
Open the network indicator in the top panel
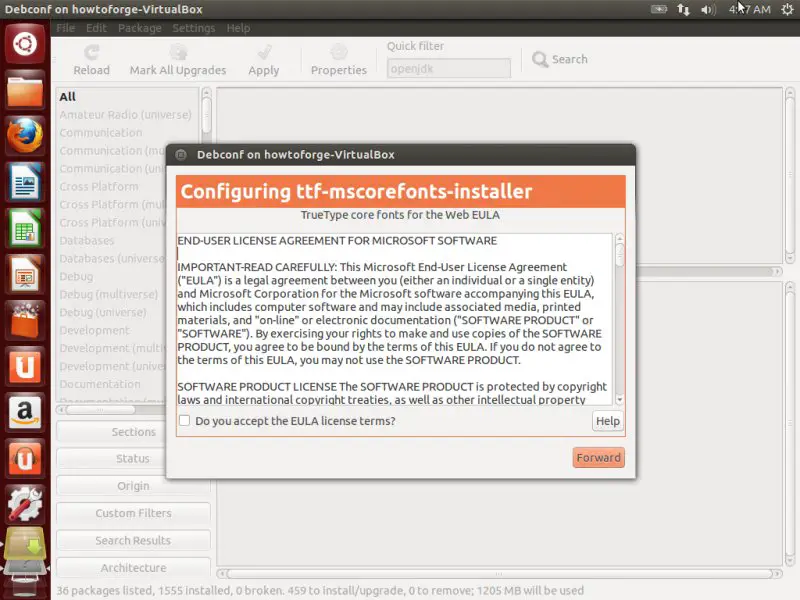683,9
